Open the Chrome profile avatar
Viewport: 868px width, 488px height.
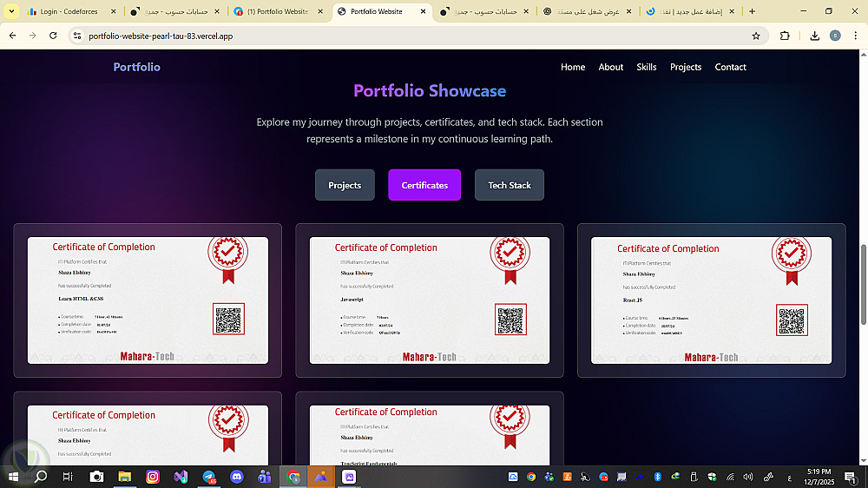point(835,36)
